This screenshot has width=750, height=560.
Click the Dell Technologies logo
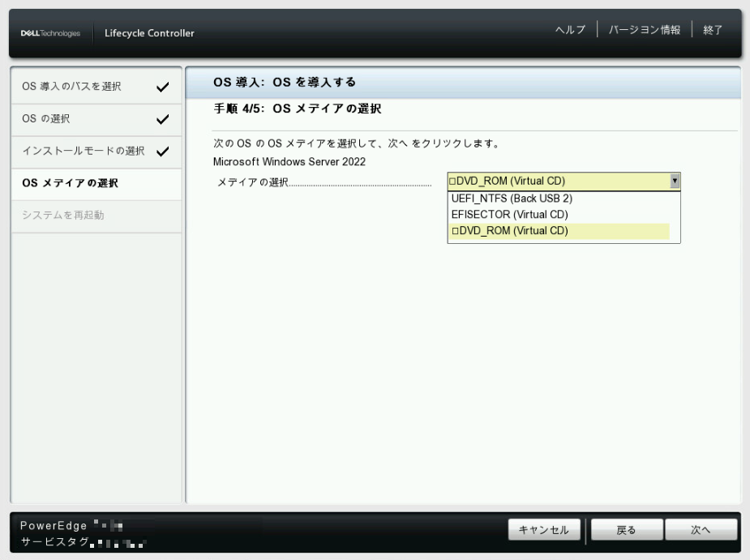pyautogui.click(x=50, y=33)
